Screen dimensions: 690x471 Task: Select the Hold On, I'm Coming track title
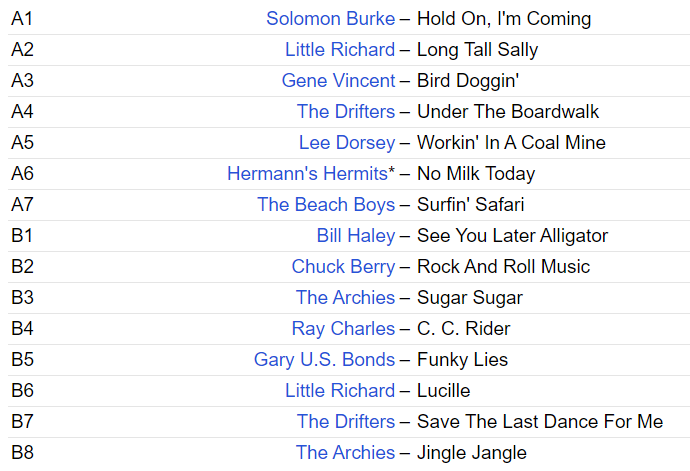[504, 18]
